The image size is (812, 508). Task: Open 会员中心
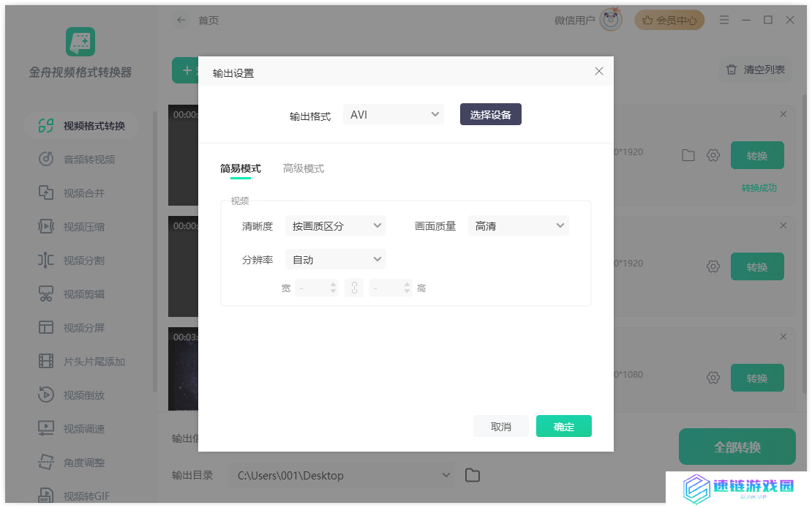pyautogui.click(x=669, y=20)
